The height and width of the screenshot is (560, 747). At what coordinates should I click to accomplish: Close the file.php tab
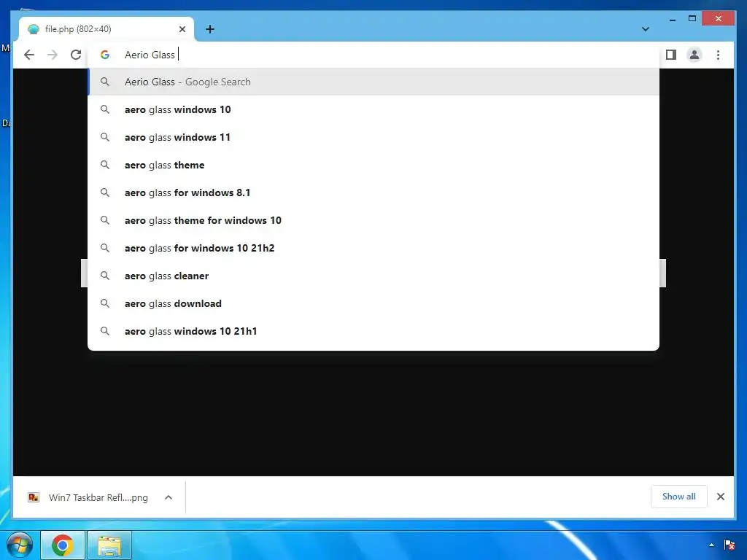pyautogui.click(x=182, y=29)
